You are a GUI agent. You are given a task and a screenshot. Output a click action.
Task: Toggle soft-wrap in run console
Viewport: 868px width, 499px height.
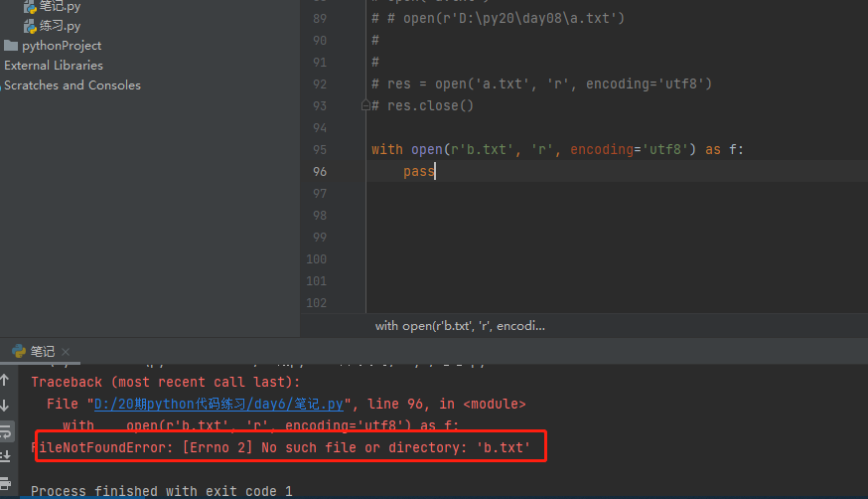6,430
